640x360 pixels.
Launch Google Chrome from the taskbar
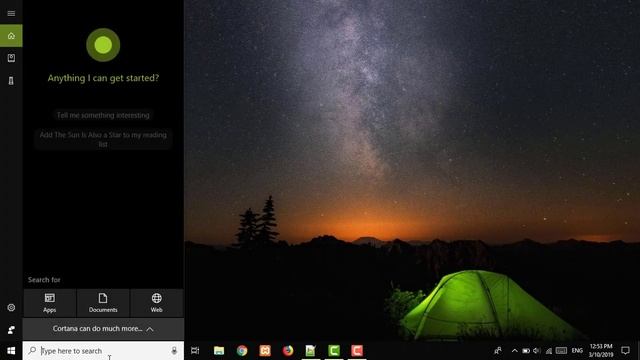pyautogui.click(x=242, y=351)
